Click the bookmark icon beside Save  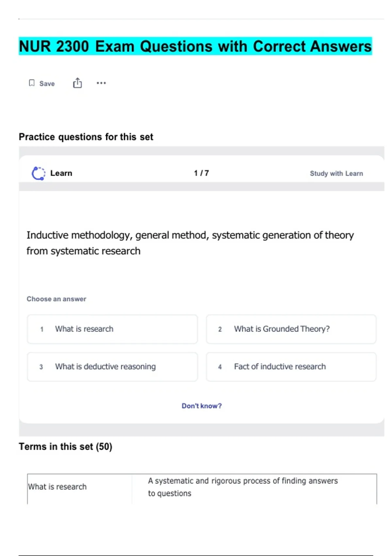[32, 83]
